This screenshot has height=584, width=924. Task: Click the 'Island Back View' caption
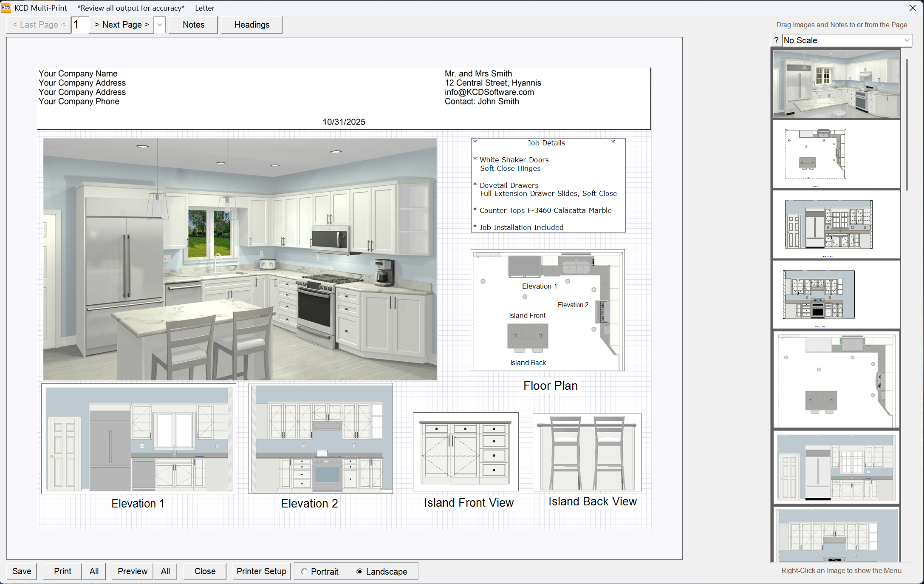point(592,502)
